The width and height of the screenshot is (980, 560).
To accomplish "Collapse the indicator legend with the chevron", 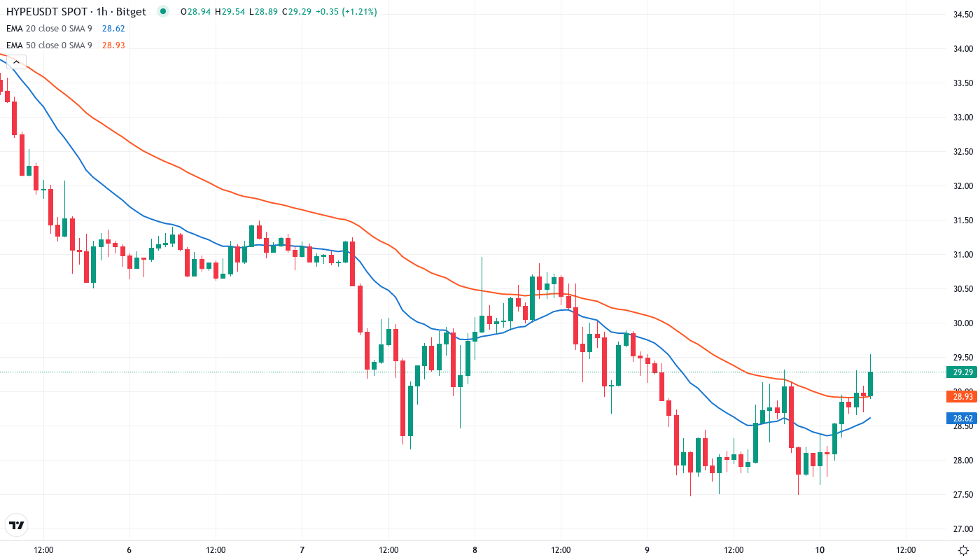I will pos(15,62).
